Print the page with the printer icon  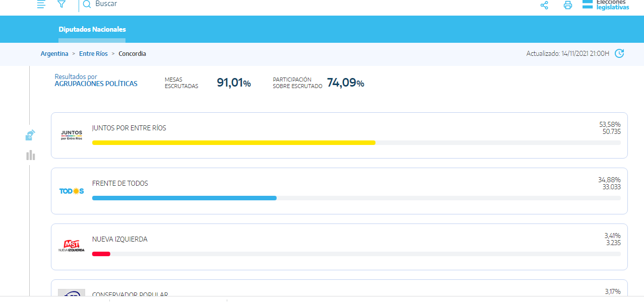coord(568,5)
